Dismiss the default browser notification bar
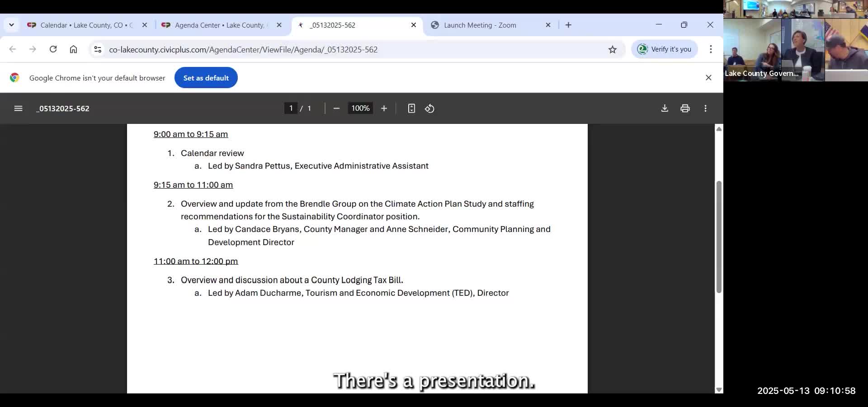 (x=708, y=78)
